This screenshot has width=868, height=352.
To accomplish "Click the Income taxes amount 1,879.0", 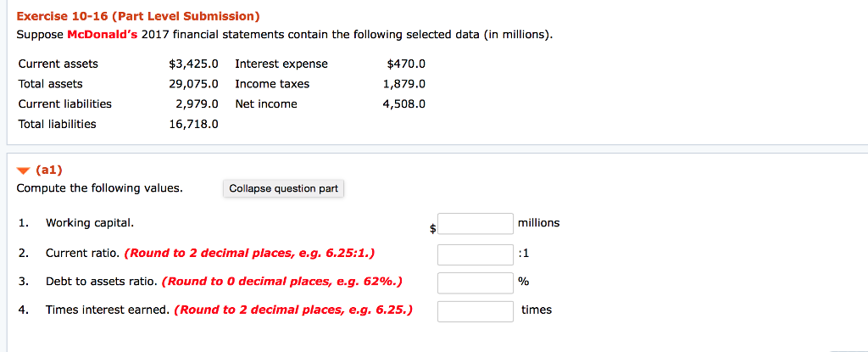I will 403,84.
